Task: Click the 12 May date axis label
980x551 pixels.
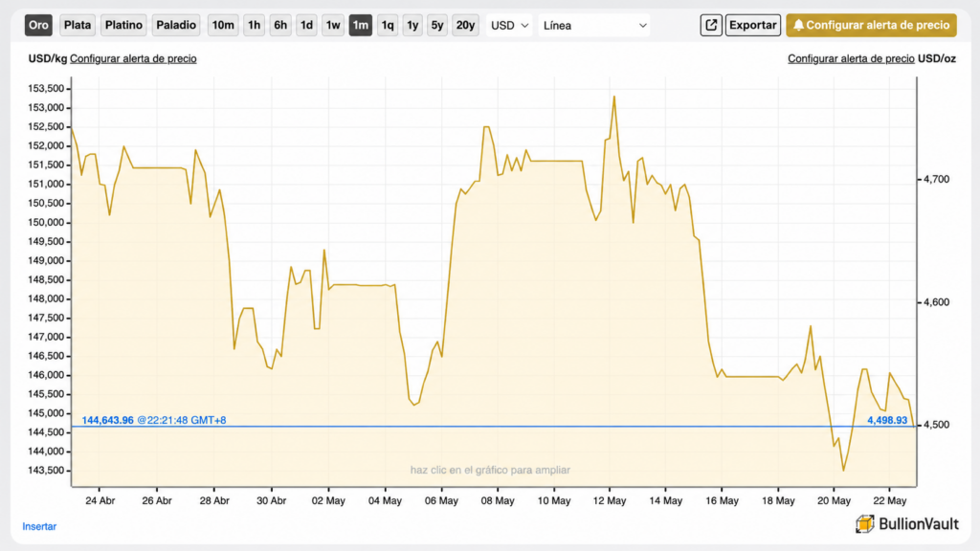Action: coord(610,501)
